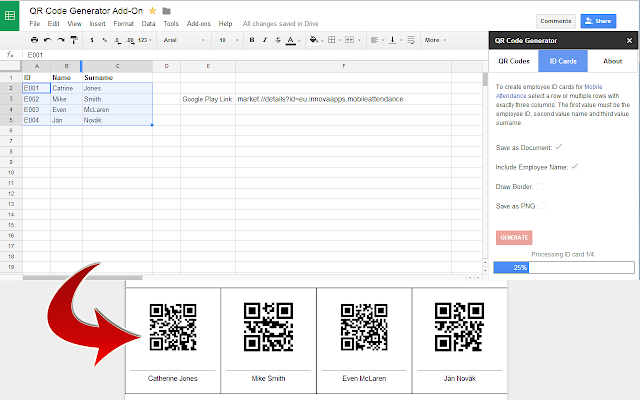Open the Edit menu
This screenshot has width=640, height=400.
pos(53,24)
